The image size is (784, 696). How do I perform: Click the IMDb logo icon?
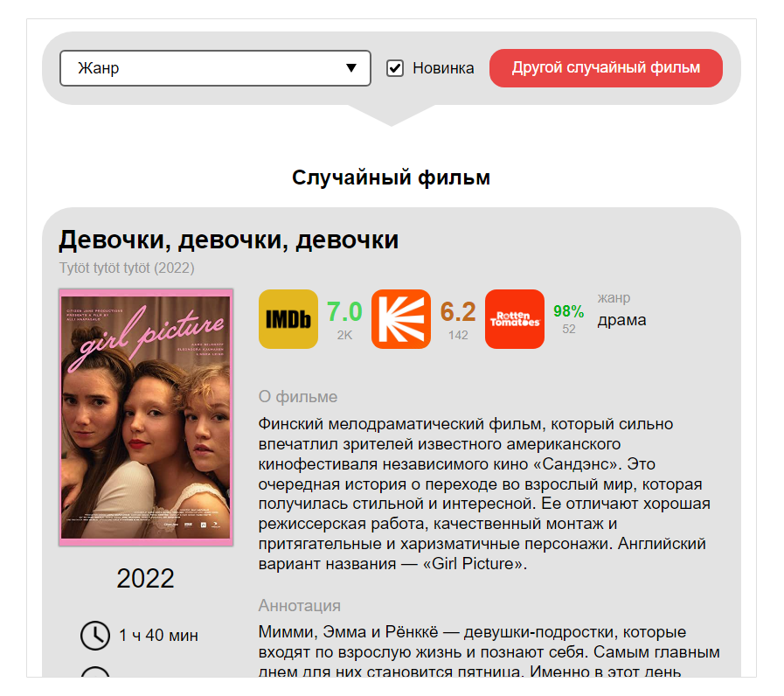point(288,319)
